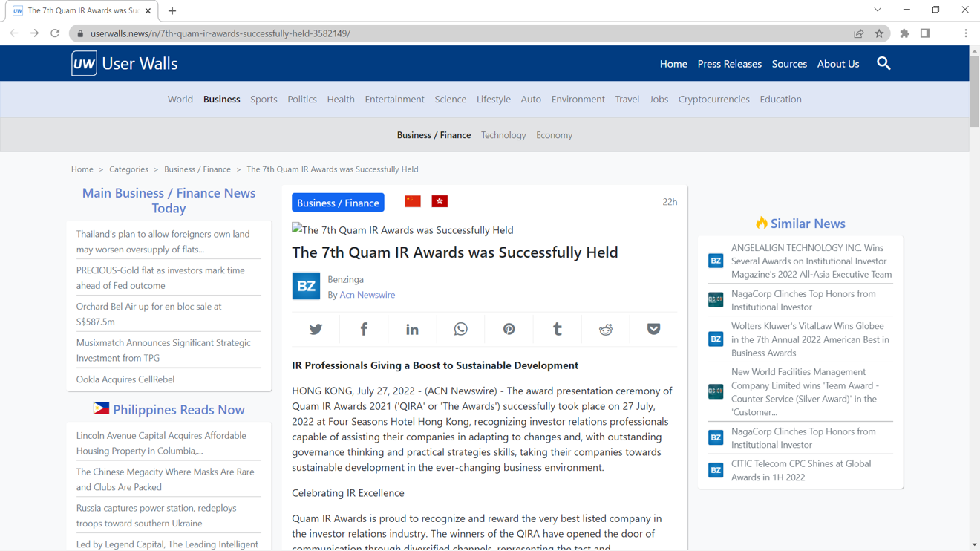Close the 7th Quam IR Awards tab
Image resolution: width=980 pixels, height=551 pixels.
[x=148, y=10]
